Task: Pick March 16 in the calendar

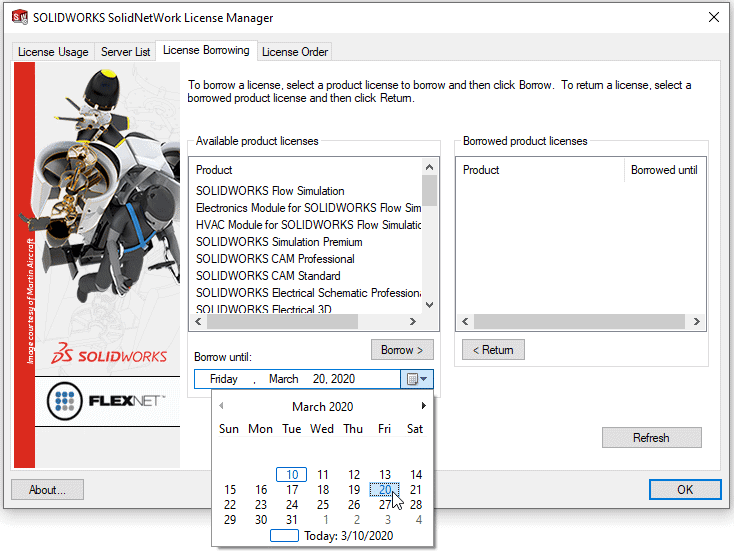Action: (x=261, y=490)
